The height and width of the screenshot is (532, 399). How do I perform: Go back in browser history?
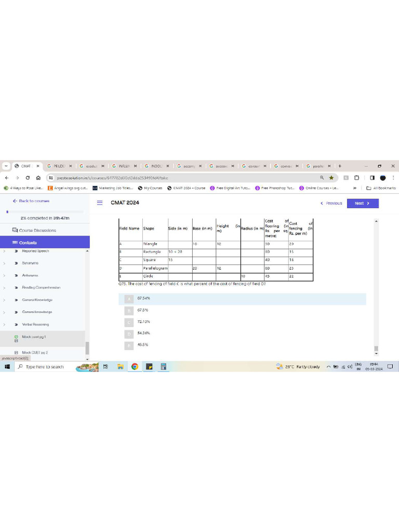pos(7,178)
